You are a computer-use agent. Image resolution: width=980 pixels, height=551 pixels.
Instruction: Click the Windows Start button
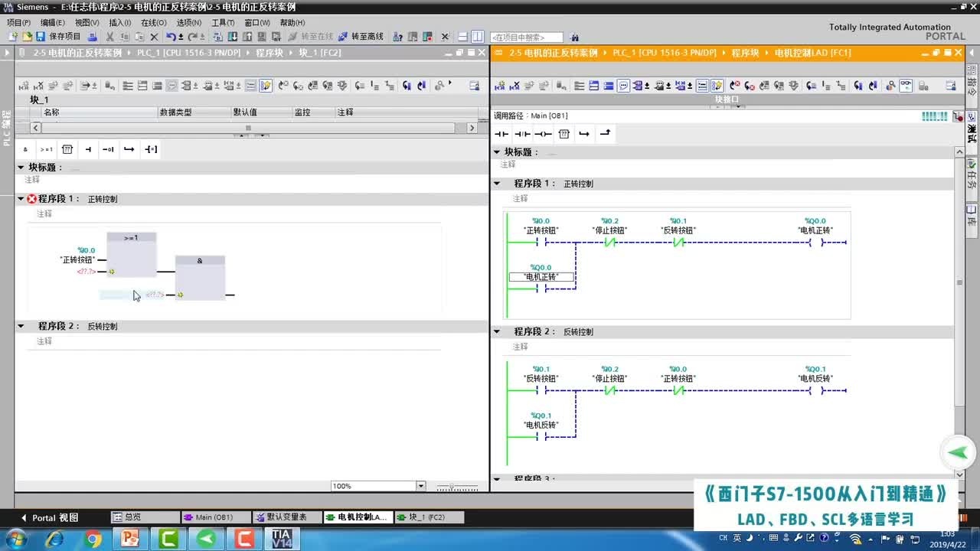(x=15, y=539)
